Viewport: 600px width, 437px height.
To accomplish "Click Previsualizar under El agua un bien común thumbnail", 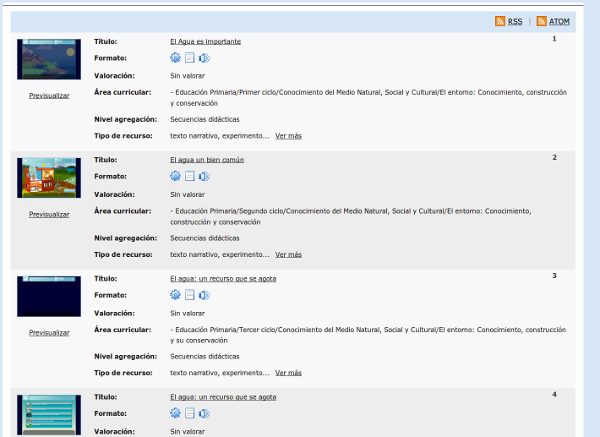I will point(49,214).
